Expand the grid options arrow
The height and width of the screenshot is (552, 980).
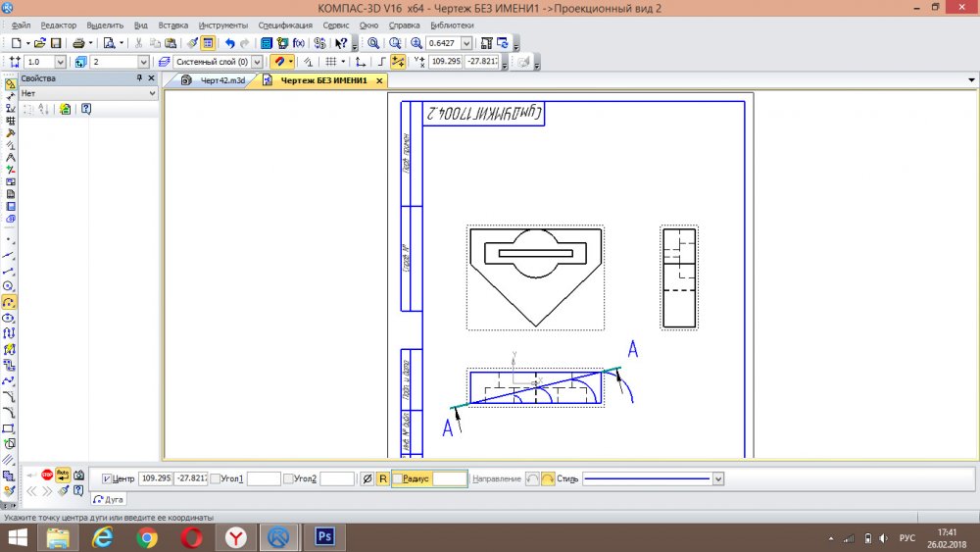coord(342,61)
